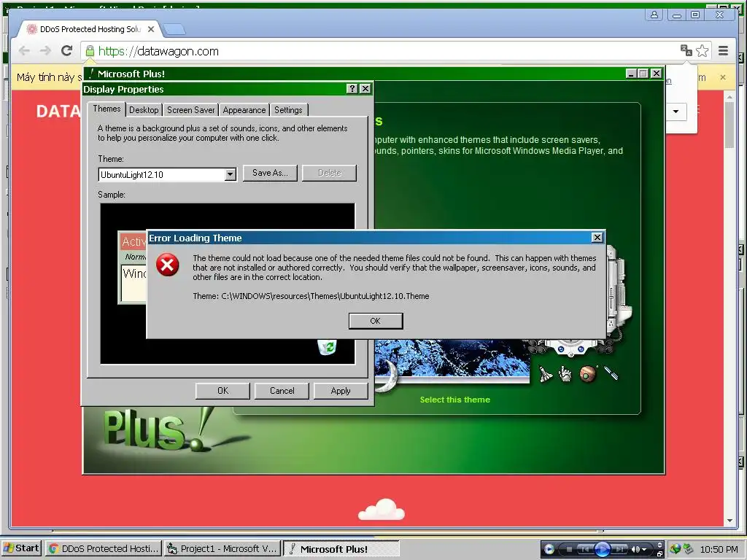This screenshot has height=560, width=747.
Task: Open the Chrome hamburger menu
Action: (723, 50)
